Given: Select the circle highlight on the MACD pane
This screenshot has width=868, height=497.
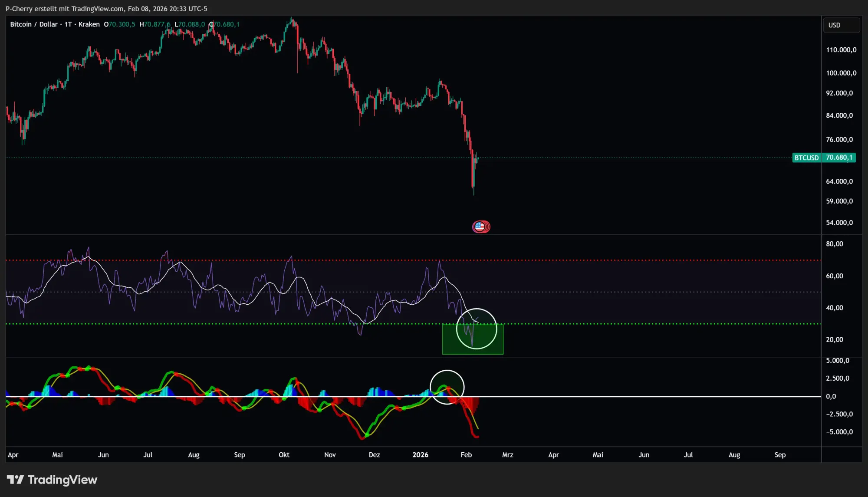Looking at the screenshot, I should (x=447, y=386).
